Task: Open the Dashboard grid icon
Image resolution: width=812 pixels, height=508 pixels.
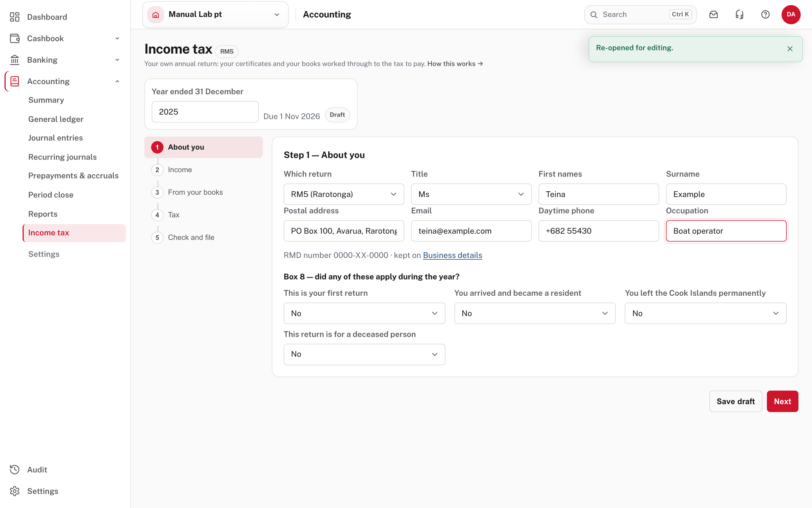Action: [14, 17]
